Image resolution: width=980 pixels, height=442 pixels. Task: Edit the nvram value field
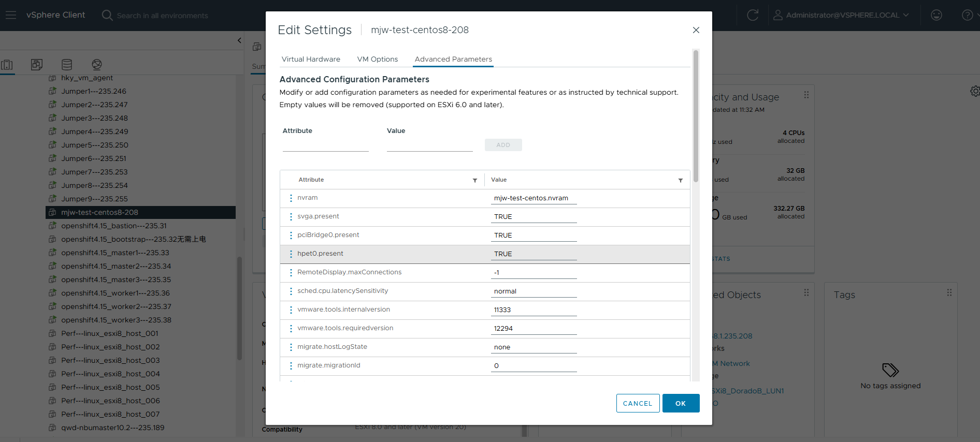[x=534, y=198]
